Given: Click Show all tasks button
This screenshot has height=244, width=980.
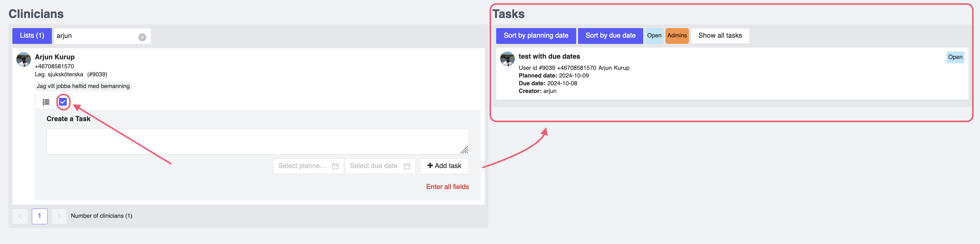Looking at the screenshot, I should (x=720, y=36).
